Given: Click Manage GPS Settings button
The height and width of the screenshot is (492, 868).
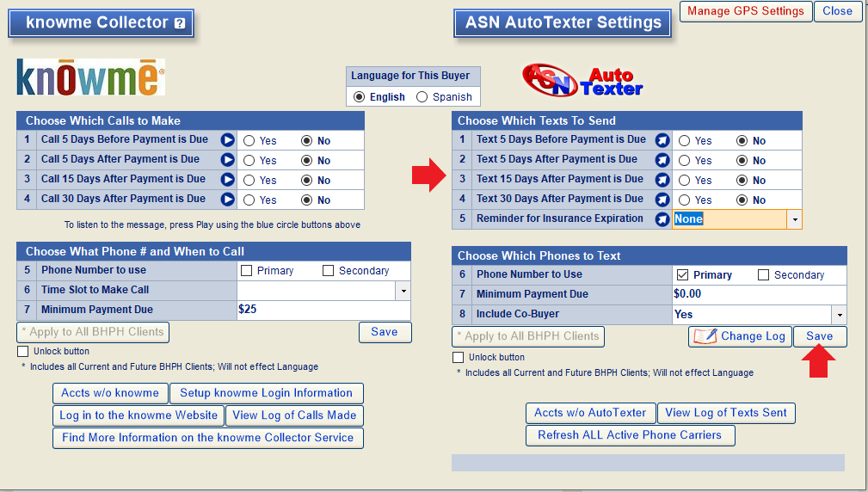Looking at the screenshot, I should tap(746, 11).
